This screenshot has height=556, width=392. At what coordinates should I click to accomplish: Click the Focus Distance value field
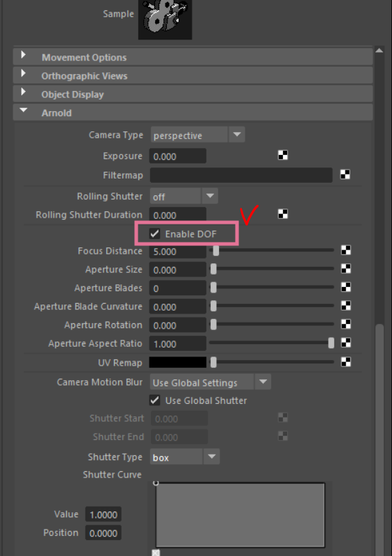[x=178, y=252]
